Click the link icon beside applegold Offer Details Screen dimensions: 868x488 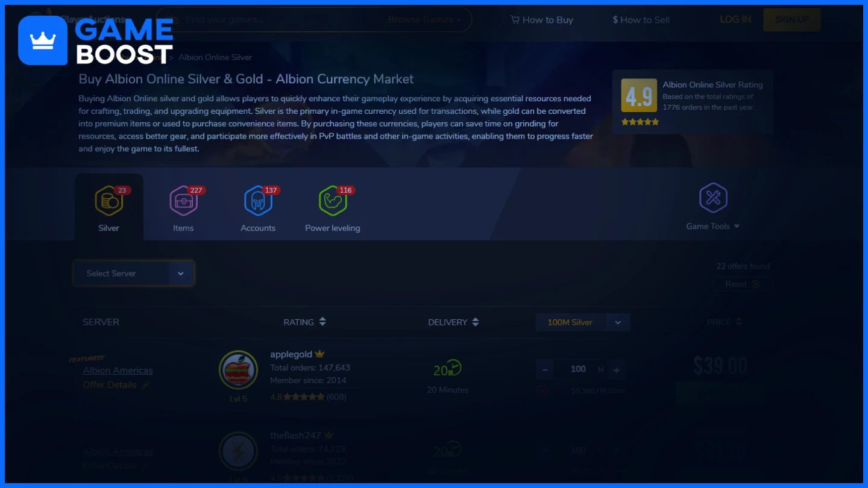click(145, 385)
